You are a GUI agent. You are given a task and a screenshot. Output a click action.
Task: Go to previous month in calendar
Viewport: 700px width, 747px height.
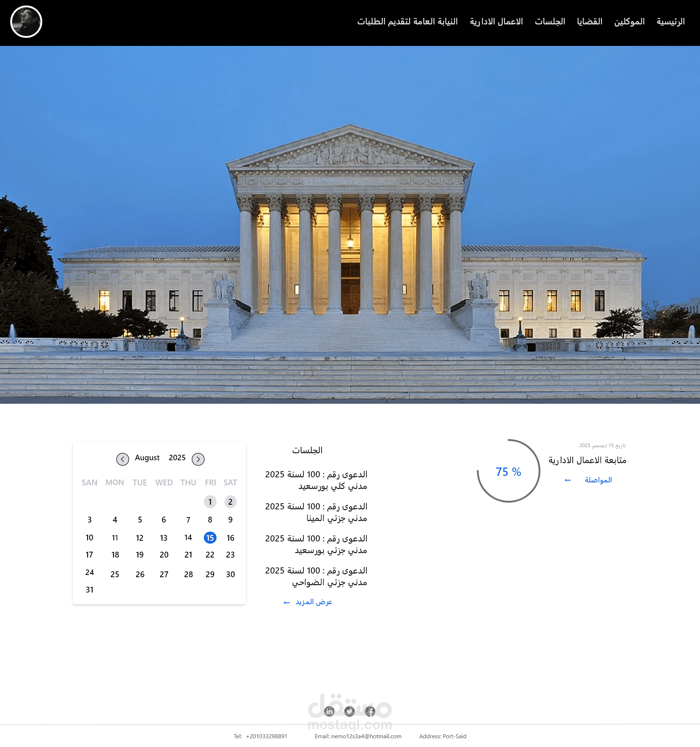coord(122,459)
